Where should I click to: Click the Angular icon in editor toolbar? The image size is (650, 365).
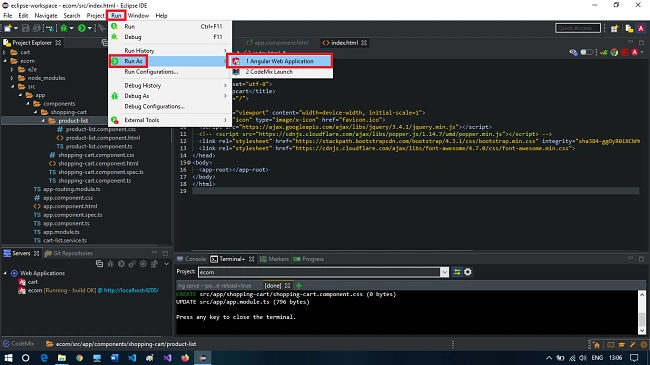tap(635, 52)
